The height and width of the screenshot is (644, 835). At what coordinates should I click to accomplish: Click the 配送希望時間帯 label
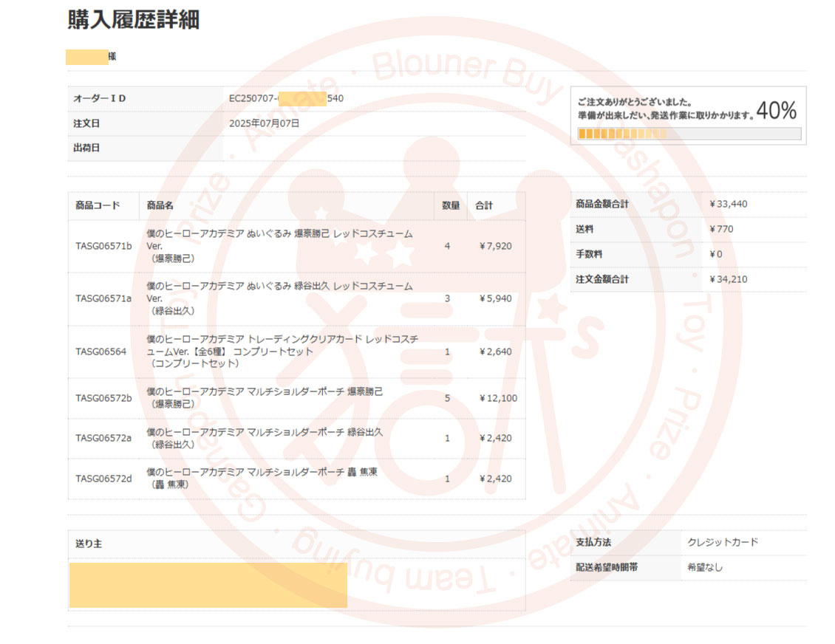pyautogui.click(x=607, y=567)
